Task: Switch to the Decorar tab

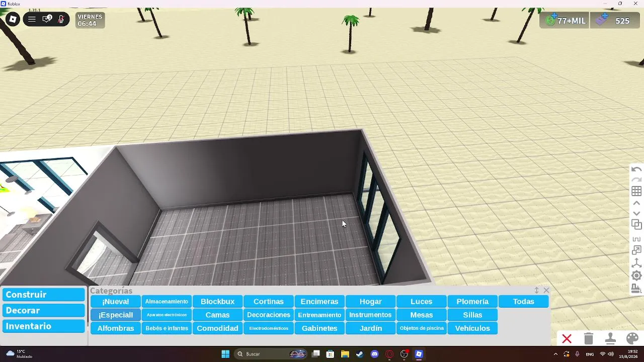Action: point(44,311)
